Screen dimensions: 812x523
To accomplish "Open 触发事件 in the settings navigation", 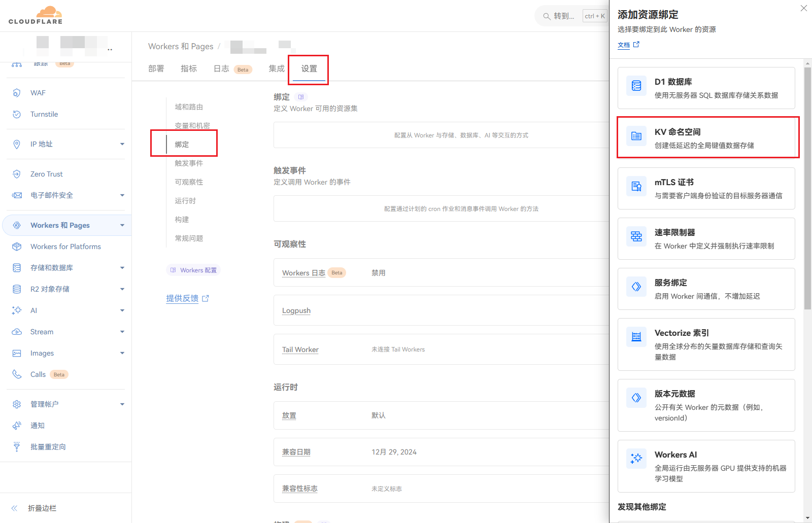I will pos(189,163).
